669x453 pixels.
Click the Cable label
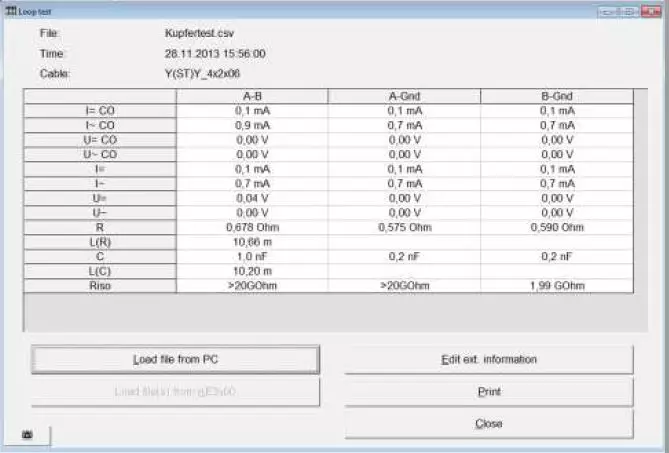click(x=55, y=73)
